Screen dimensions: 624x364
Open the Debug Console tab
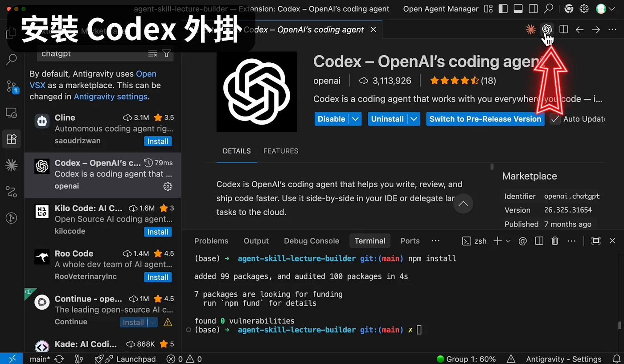pyautogui.click(x=312, y=241)
